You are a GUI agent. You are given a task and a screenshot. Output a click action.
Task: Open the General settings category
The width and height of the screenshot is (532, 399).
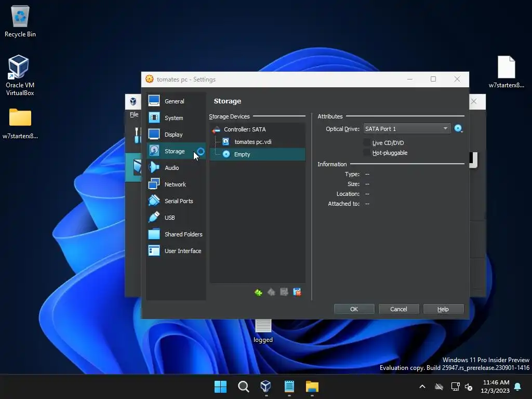(x=176, y=101)
